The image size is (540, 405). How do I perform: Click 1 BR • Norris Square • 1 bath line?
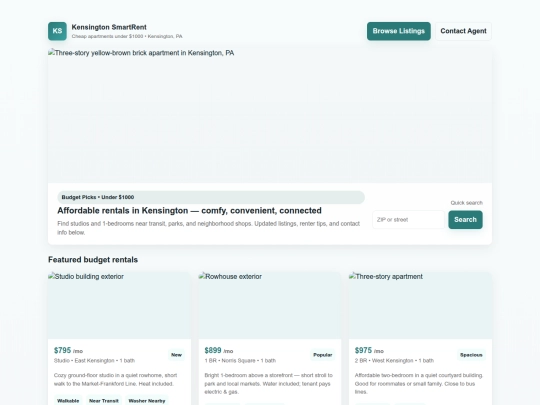(x=240, y=361)
